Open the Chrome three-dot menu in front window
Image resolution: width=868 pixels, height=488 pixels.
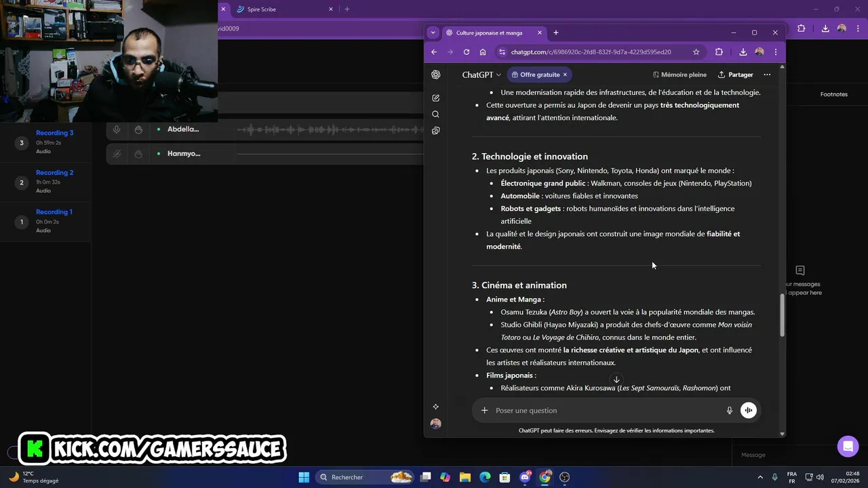click(x=776, y=52)
